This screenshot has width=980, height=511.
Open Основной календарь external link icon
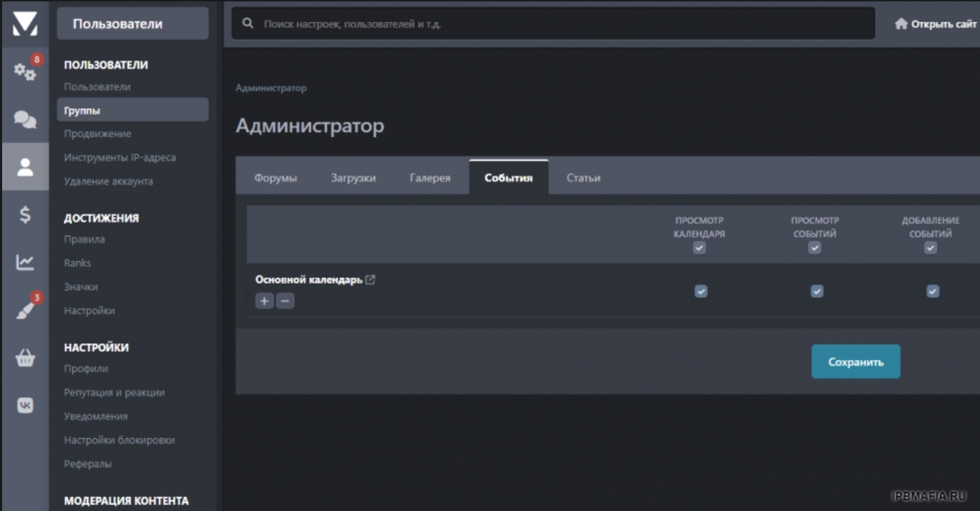click(x=370, y=280)
